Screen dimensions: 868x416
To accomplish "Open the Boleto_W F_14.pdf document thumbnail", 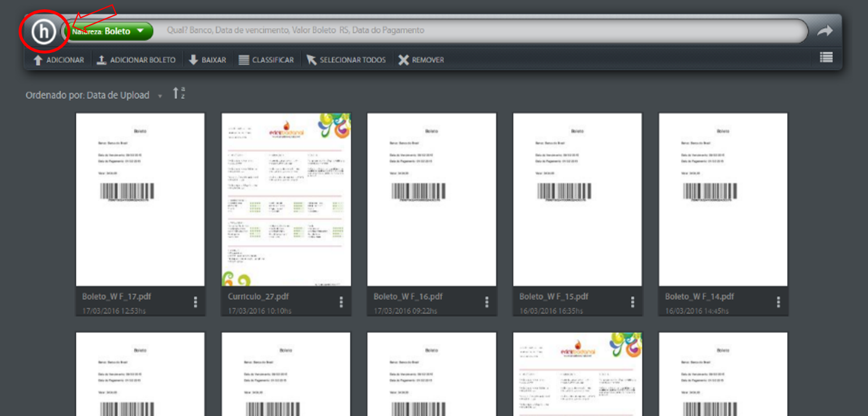I will tap(723, 200).
